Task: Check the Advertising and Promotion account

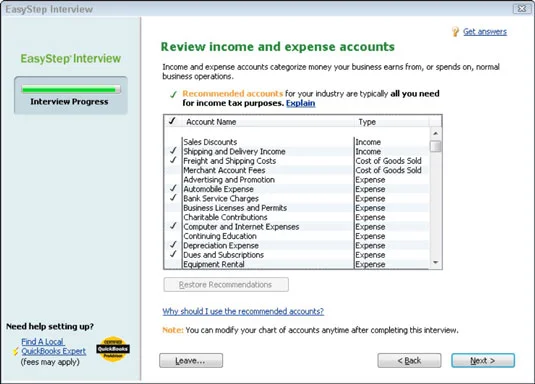Action: 173,180
